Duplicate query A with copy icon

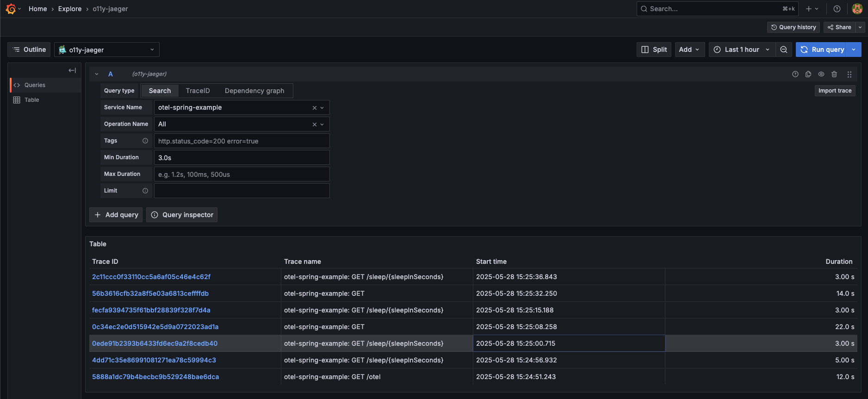pos(808,74)
